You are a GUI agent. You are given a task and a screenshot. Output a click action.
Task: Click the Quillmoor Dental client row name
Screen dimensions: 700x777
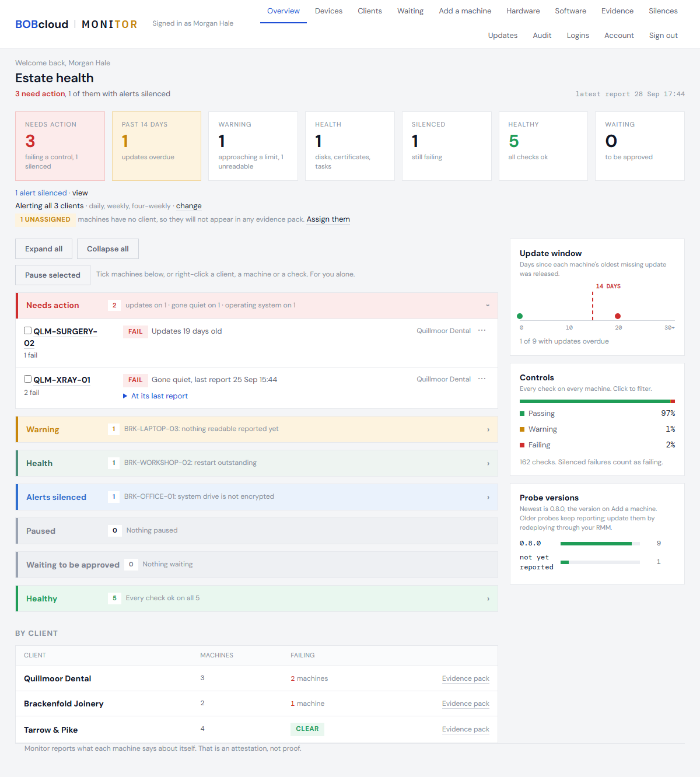point(58,678)
